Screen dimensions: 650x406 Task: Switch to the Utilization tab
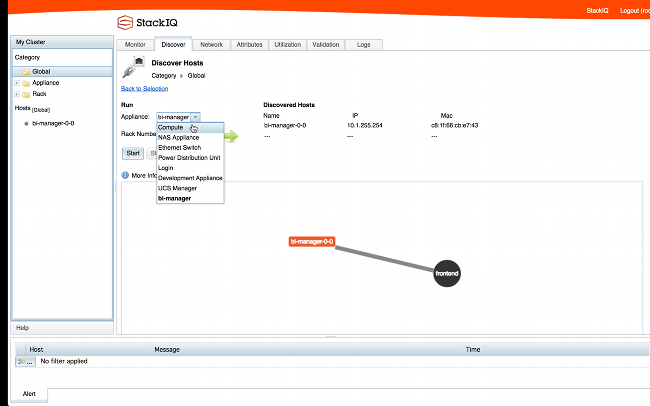(288, 44)
